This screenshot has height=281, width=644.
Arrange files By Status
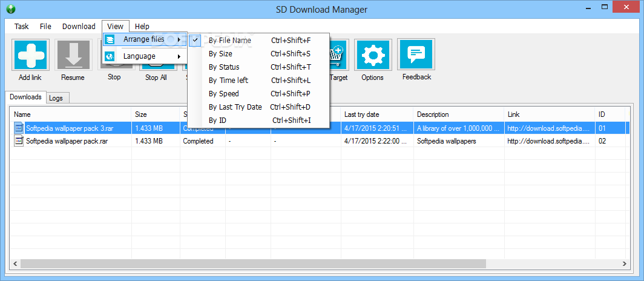click(259, 67)
